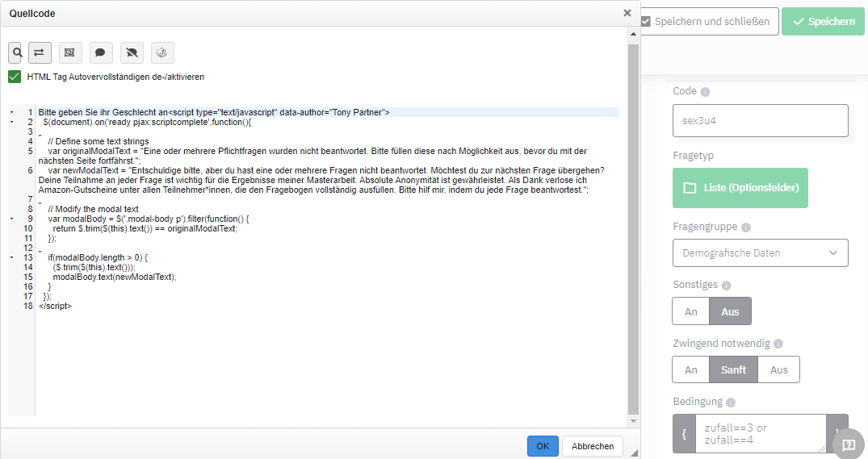Comment the selected code with speech bubble icon
Viewport: 868px width, 459px height.
point(100,52)
